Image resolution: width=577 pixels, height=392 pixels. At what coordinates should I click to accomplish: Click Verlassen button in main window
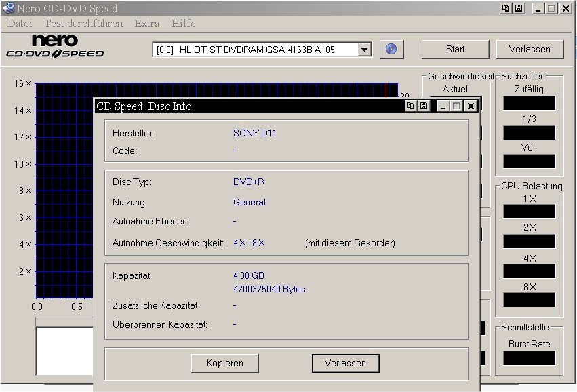coord(530,50)
